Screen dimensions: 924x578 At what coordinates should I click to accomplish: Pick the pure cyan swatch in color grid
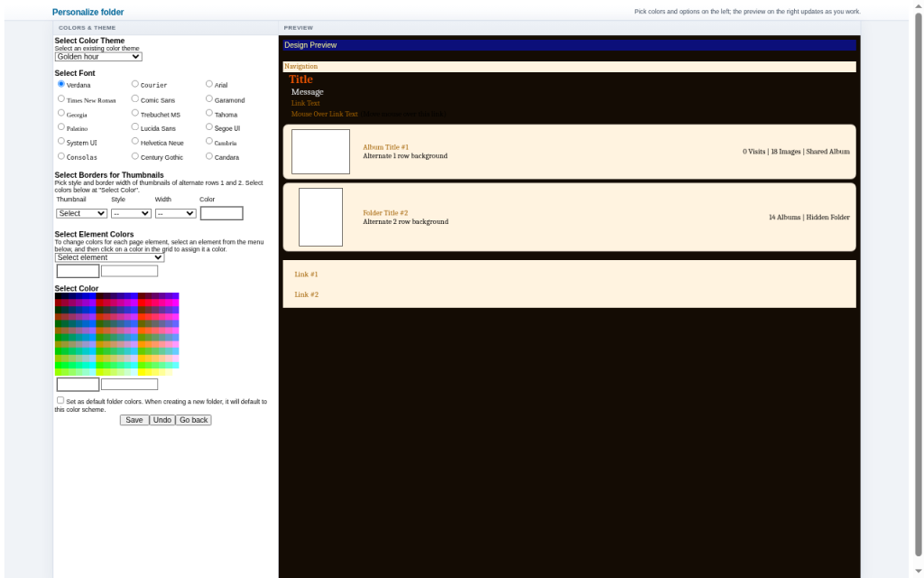(x=93, y=365)
